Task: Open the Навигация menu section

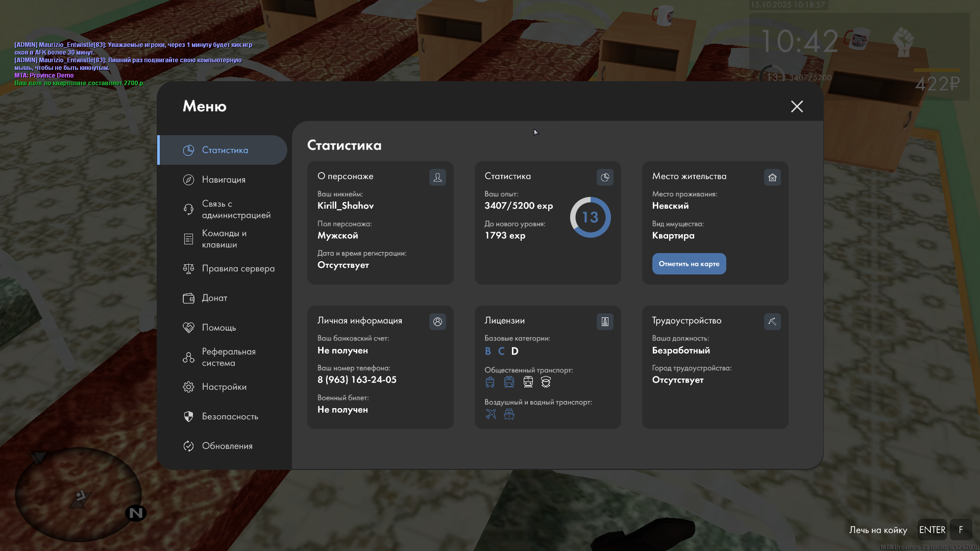Action: 224,180
